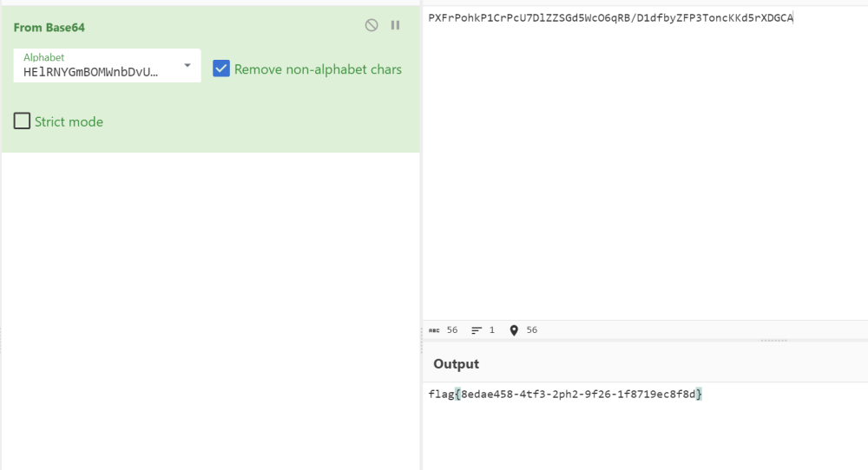Open the Alphabet dropdown arrow
Image resolution: width=868 pixels, height=470 pixels.
pos(187,65)
